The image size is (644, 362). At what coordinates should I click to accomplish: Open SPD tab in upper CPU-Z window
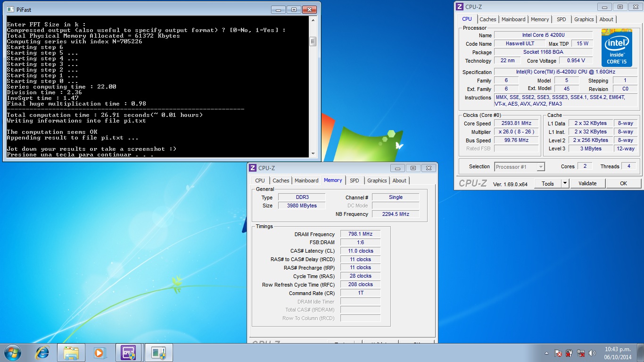(561, 19)
